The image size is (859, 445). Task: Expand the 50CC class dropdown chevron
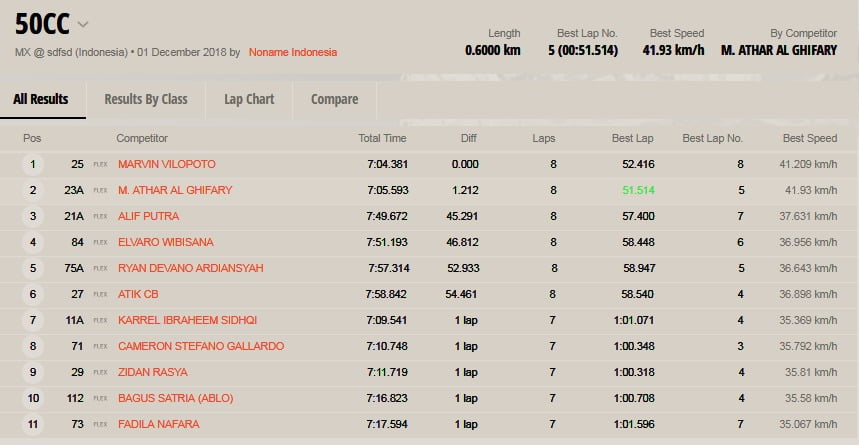click(83, 24)
